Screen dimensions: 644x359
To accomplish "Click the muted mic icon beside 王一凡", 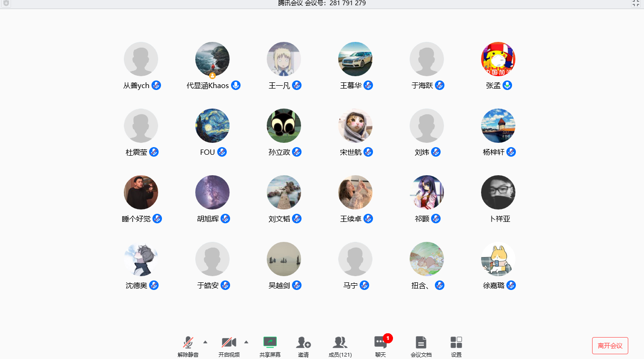I will pos(297,85).
